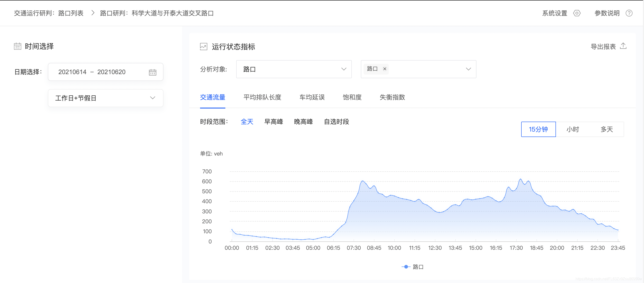644x283 pixels.
Task: Switch to the 平均排队长度 tab
Action: (x=262, y=97)
